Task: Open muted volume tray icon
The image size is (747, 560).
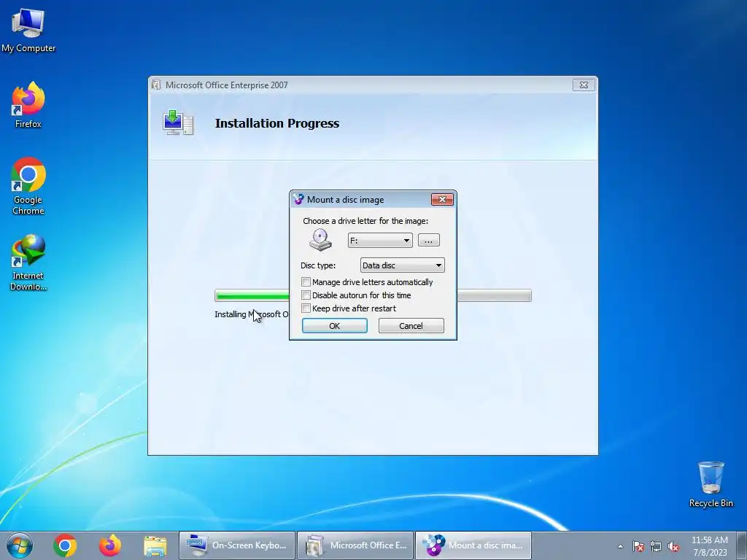Action: (x=673, y=546)
